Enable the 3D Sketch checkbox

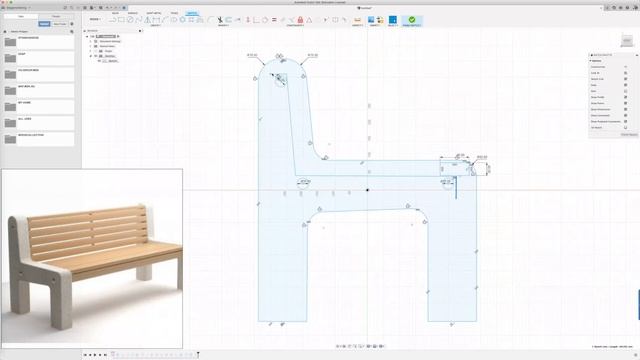click(625, 127)
